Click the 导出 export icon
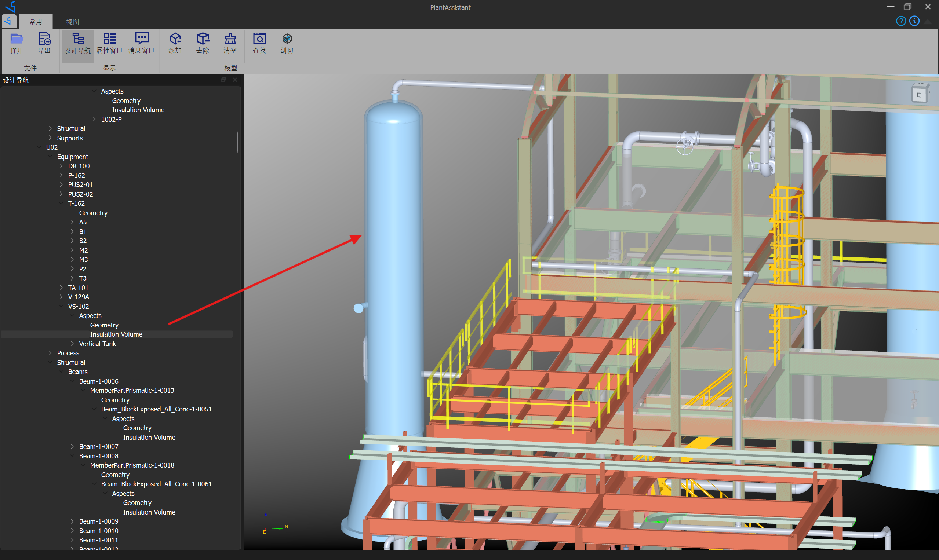Viewport: 939px width, 560px height. (x=44, y=43)
